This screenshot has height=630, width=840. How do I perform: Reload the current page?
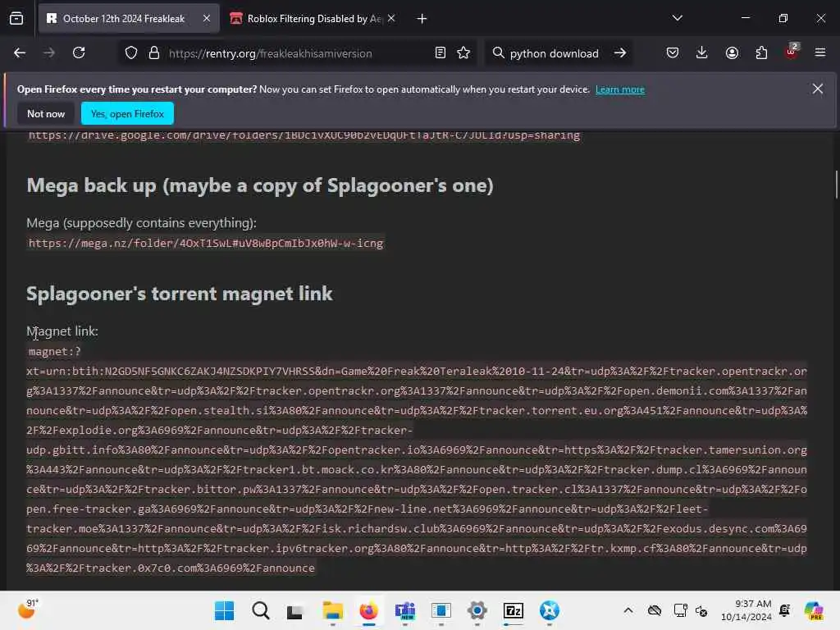click(x=79, y=53)
